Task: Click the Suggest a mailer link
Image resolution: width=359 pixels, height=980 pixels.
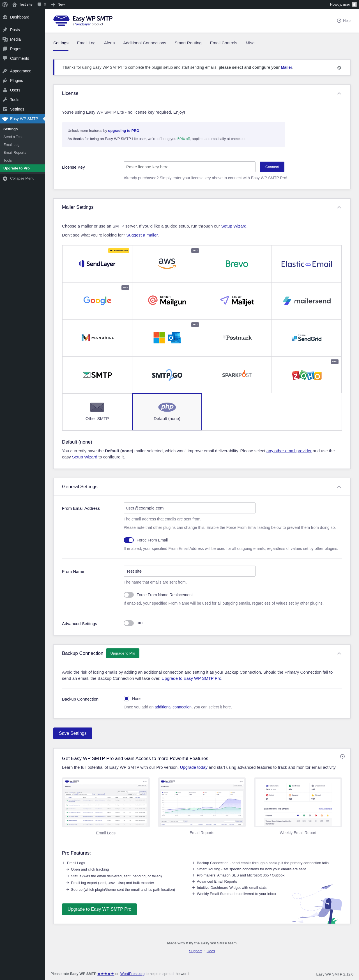Action: pos(142,235)
